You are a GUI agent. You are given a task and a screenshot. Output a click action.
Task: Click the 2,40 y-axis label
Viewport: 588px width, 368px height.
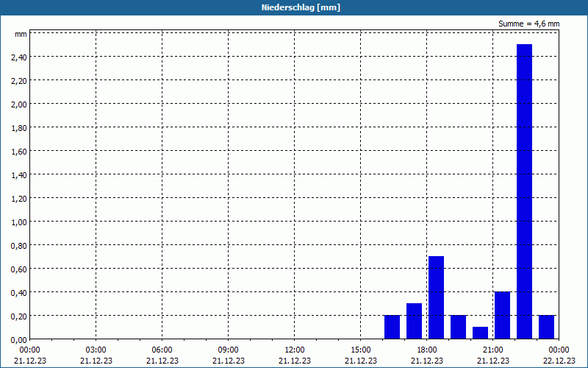click(x=19, y=57)
